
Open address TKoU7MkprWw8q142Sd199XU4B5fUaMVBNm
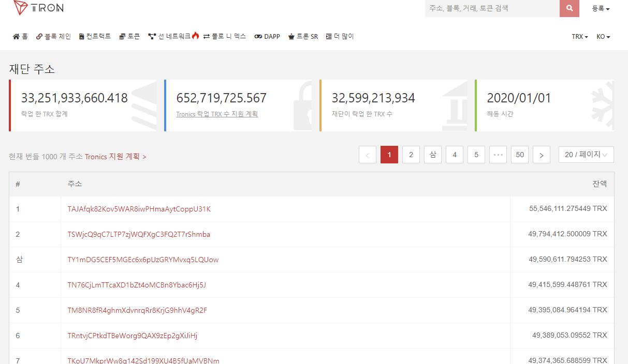point(143,360)
